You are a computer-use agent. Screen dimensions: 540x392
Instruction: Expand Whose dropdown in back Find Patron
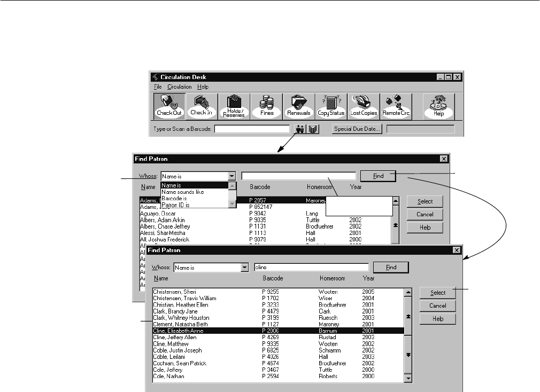coord(232,176)
